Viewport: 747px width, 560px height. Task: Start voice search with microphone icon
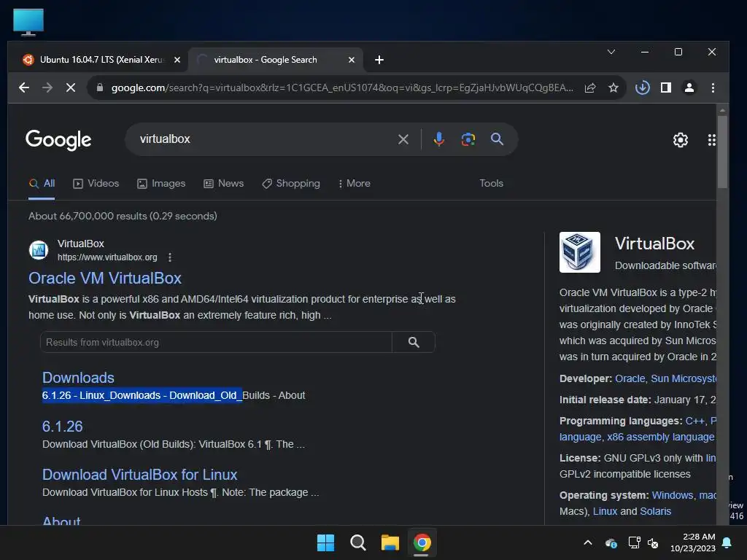[439, 139]
